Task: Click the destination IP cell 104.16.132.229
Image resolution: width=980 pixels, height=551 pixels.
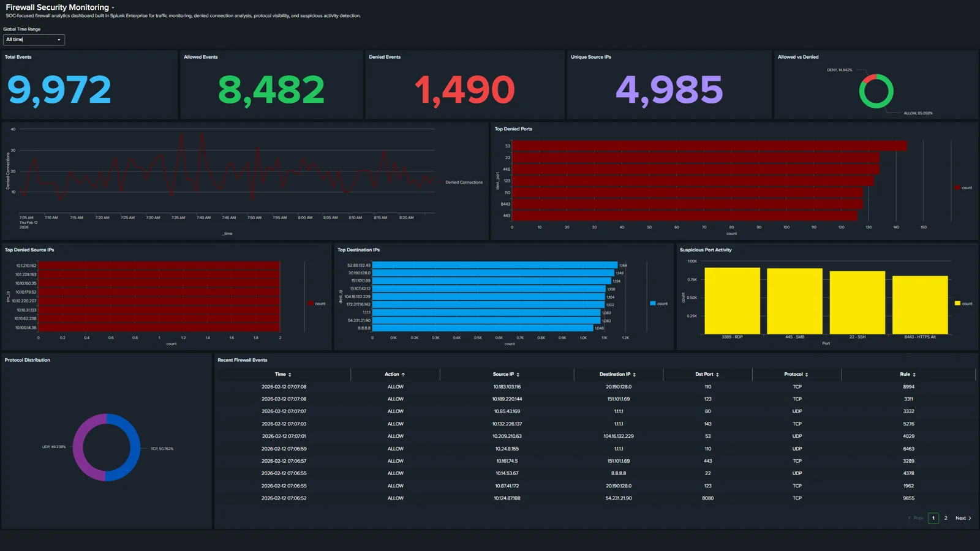Action: tap(619, 437)
